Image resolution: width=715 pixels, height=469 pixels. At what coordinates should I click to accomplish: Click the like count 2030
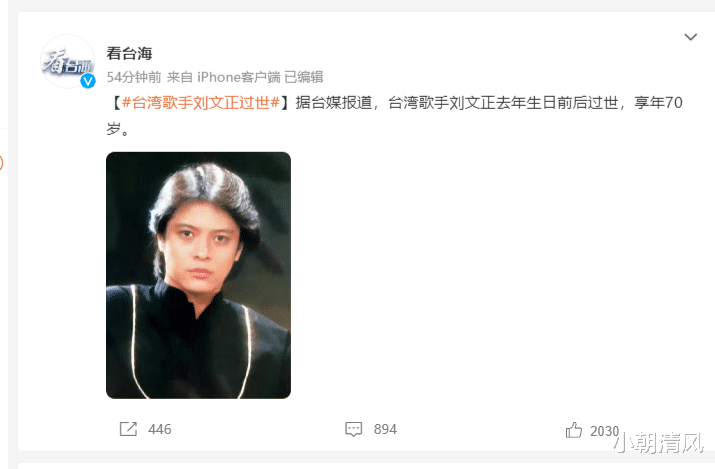click(x=604, y=431)
